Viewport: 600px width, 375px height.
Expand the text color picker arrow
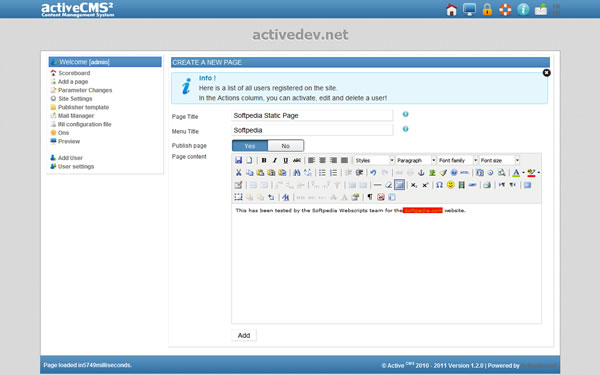coord(523,173)
